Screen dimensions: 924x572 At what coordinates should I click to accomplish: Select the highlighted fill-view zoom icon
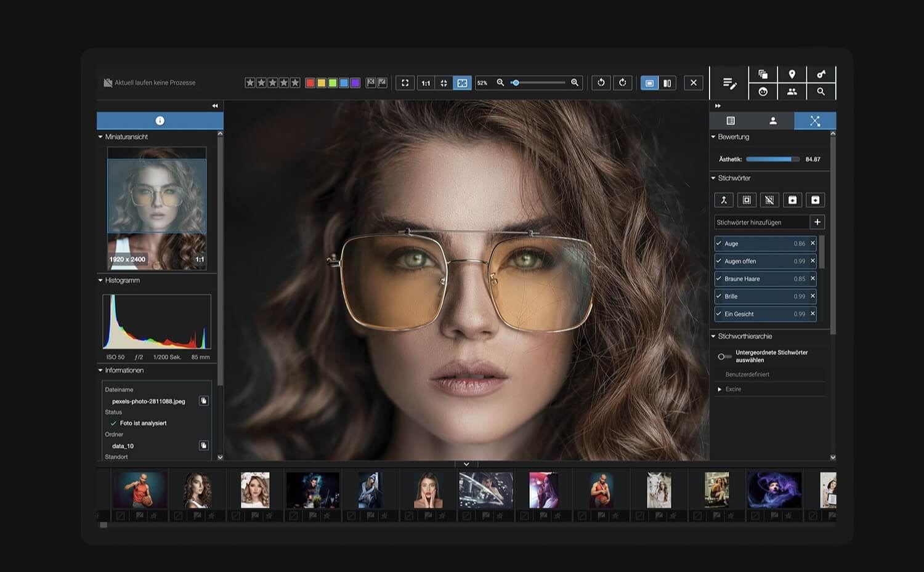(x=462, y=83)
